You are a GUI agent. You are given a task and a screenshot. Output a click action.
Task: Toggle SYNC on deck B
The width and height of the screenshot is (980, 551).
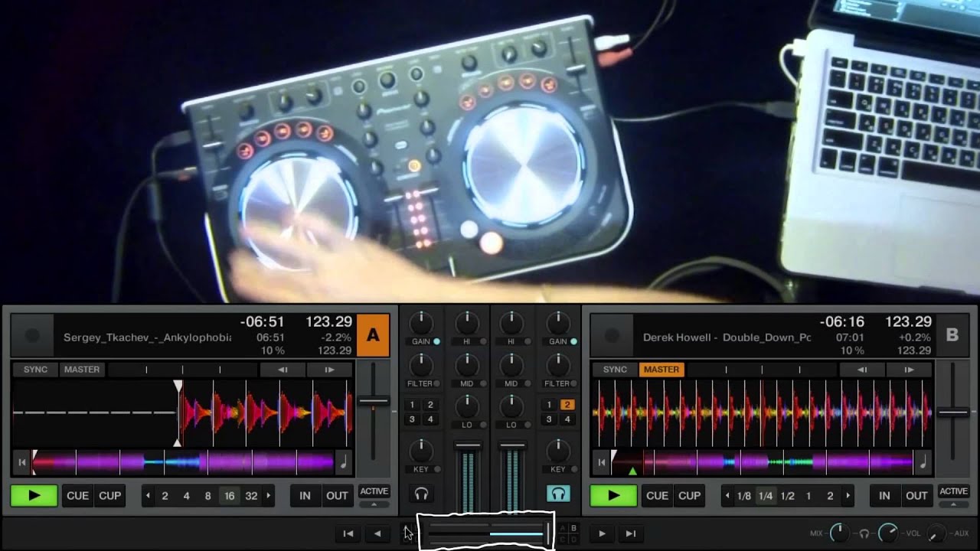[615, 370]
